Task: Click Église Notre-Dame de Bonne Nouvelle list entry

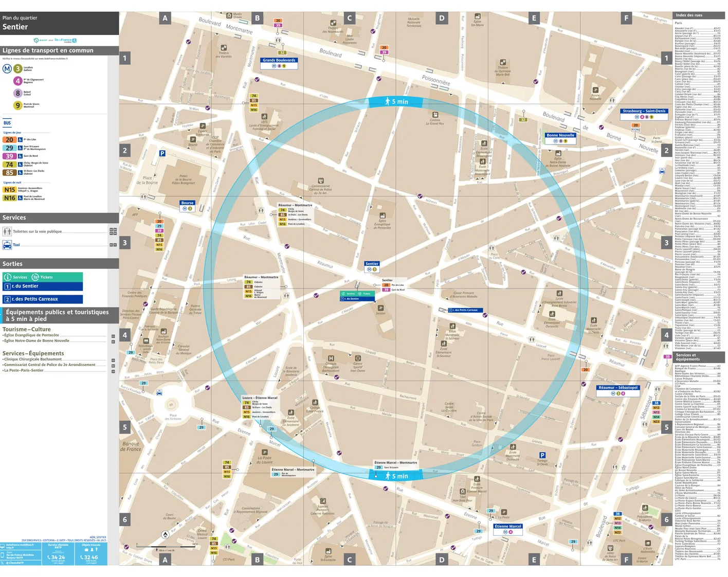Action: (37, 340)
